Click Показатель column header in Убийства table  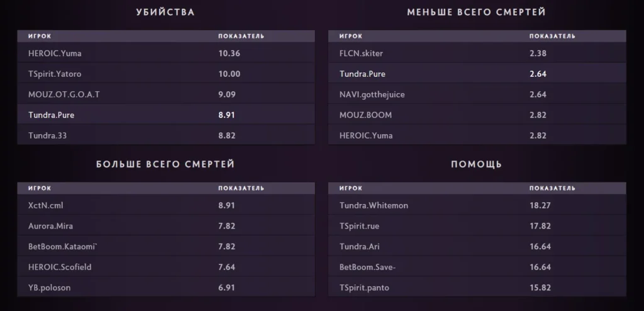(x=241, y=37)
